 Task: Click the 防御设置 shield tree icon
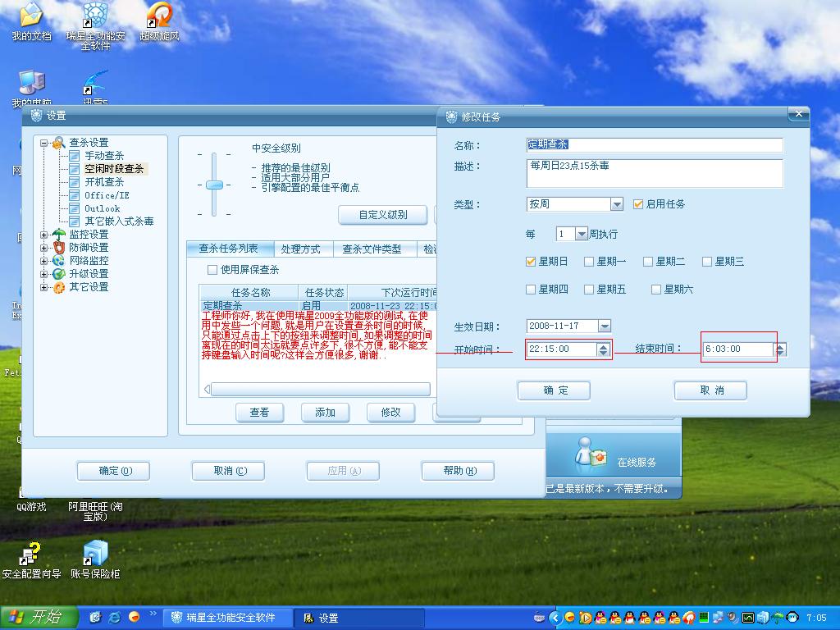click(58, 248)
